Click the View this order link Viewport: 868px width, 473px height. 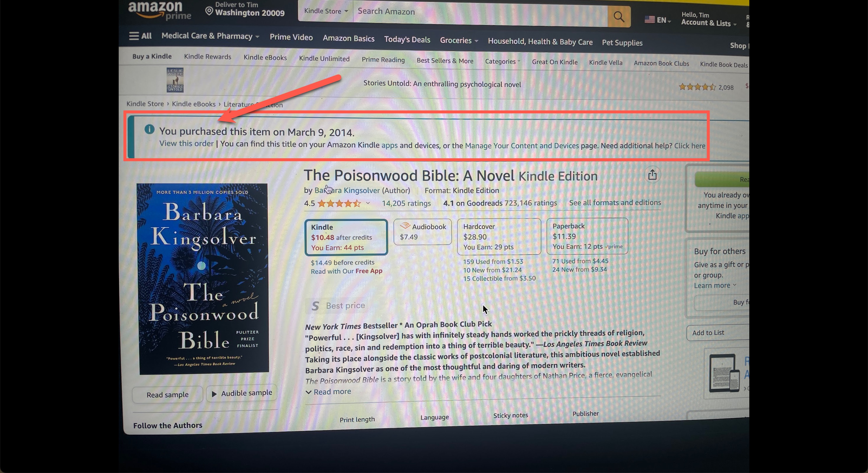point(186,143)
